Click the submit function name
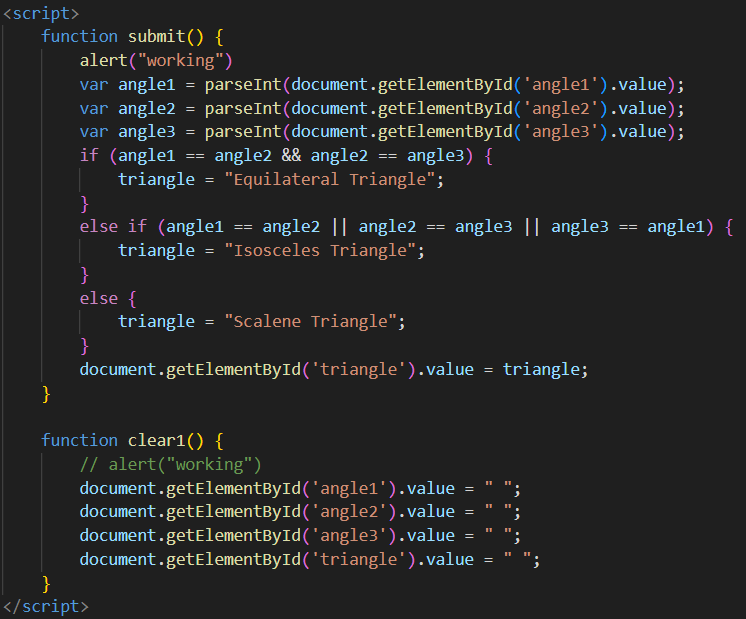Image resolution: width=746 pixels, height=619 pixels. pos(156,36)
